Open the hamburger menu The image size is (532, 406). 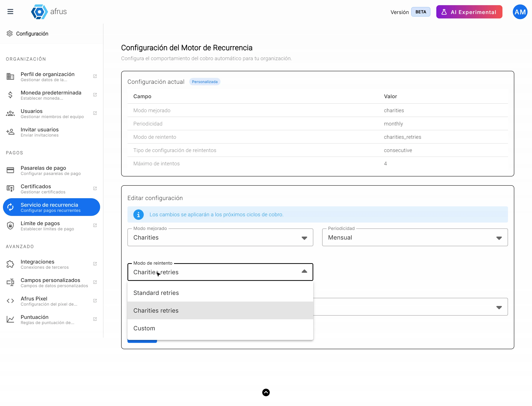[x=10, y=12]
